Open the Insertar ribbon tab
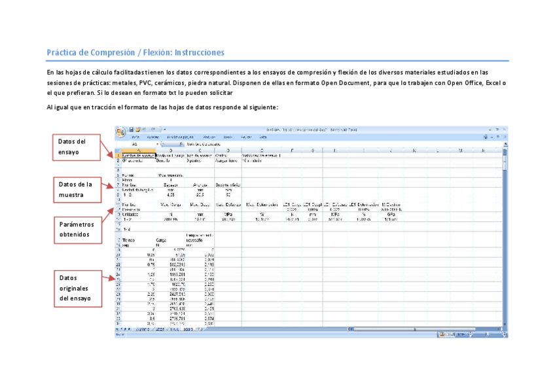 [x=153, y=137]
